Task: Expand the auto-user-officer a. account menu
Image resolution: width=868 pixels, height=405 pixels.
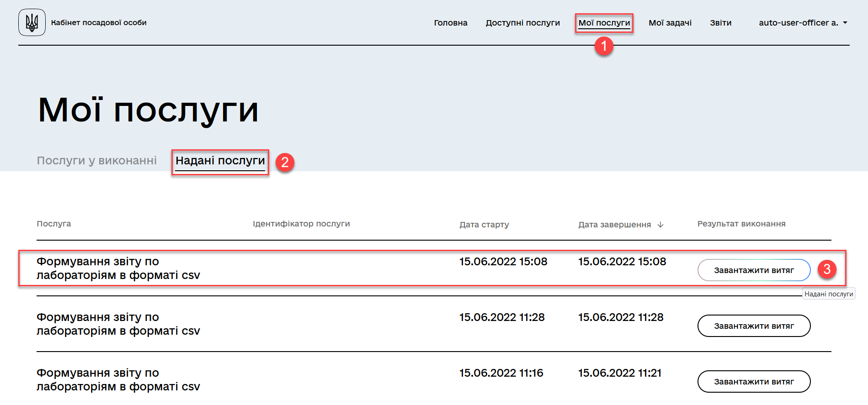Action: point(803,23)
